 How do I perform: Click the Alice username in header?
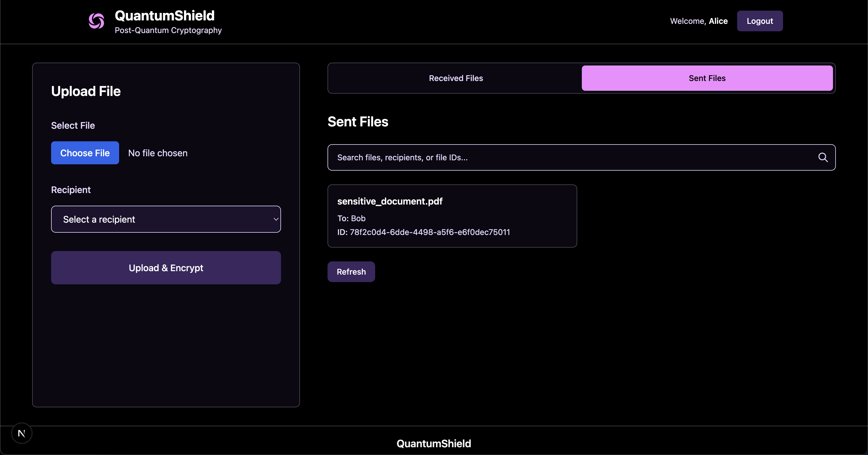coord(718,21)
